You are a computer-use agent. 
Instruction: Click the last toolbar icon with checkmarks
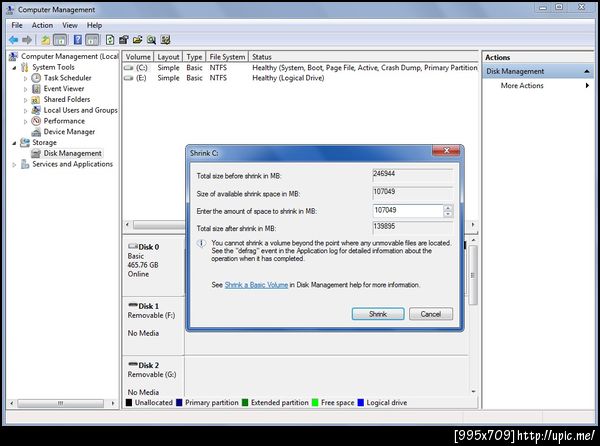point(165,40)
